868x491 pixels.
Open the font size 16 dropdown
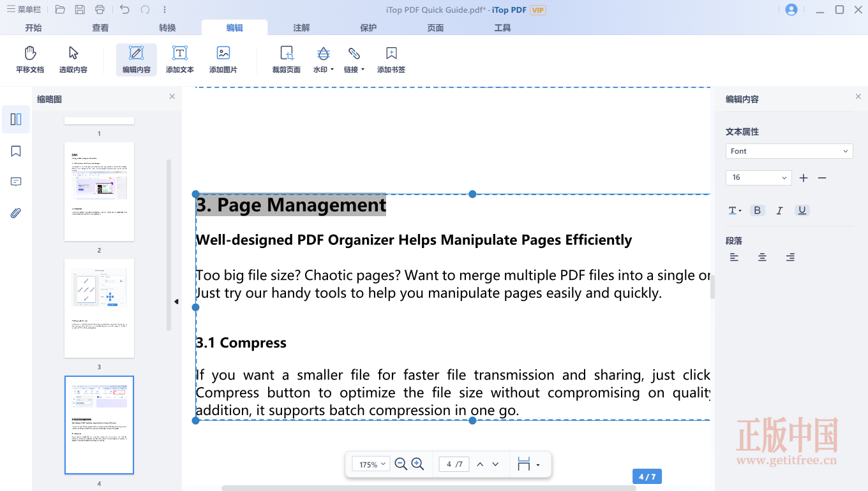click(758, 178)
